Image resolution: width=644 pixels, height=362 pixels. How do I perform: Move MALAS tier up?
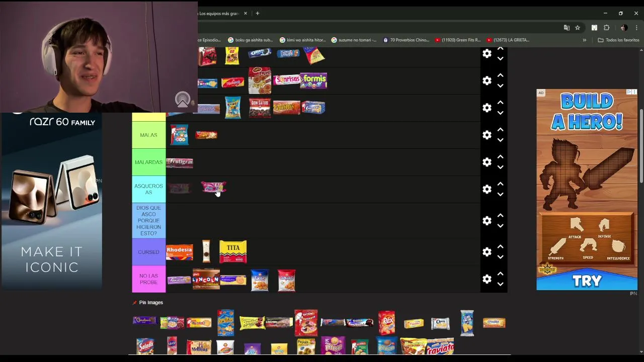pos(500,130)
